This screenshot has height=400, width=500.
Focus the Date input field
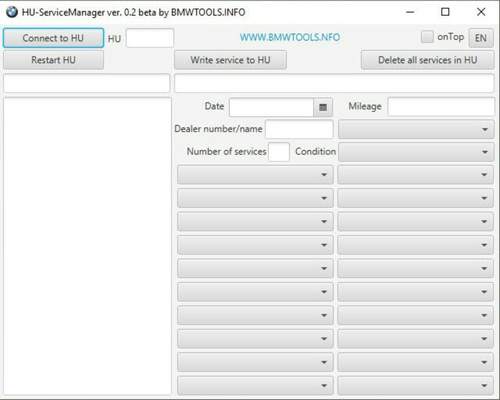point(271,107)
